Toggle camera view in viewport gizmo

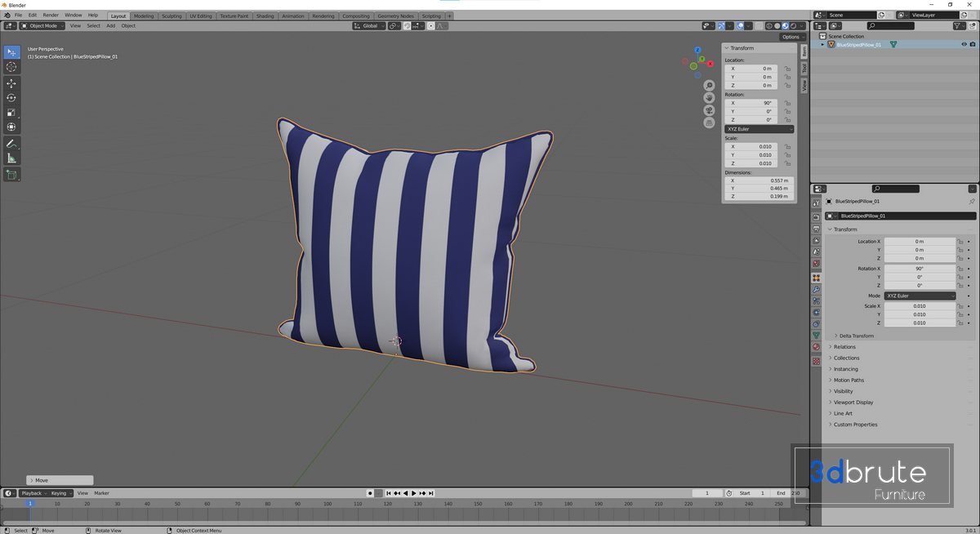709,110
